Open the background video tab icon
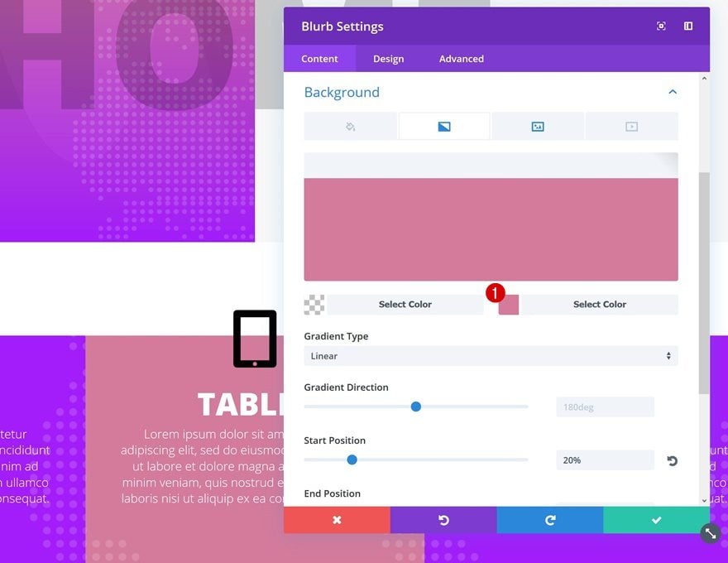Image resolution: width=728 pixels, height=563 pixels. pyautogui.click(x=631, y=127)
